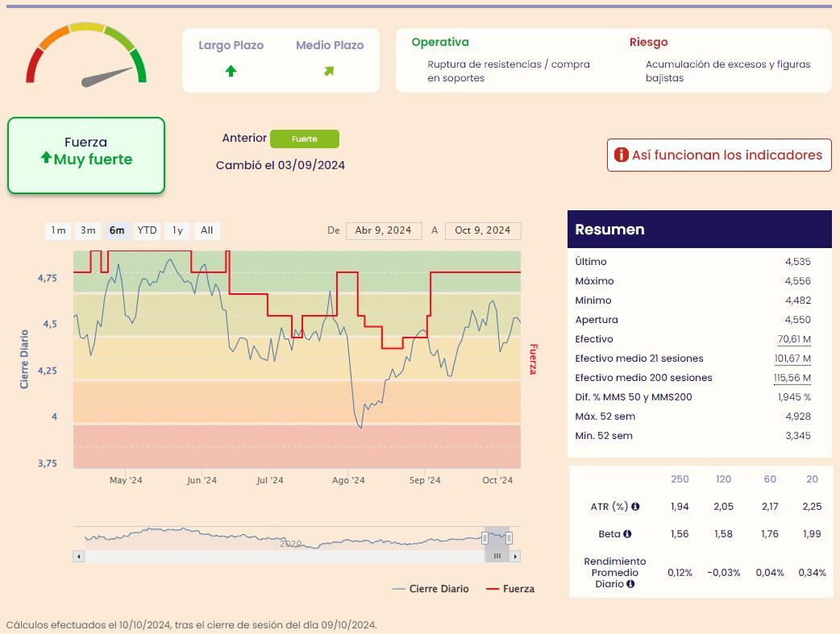Open Así funcionan los indicadores
The width and height of the screenshot is (840, 634).
point(719,155)
